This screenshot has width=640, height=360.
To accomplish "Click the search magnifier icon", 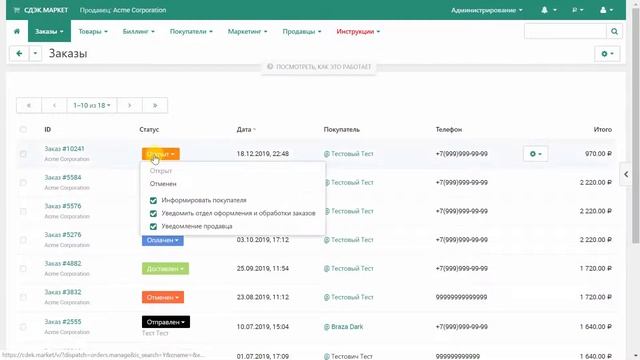I will (614, 31).
